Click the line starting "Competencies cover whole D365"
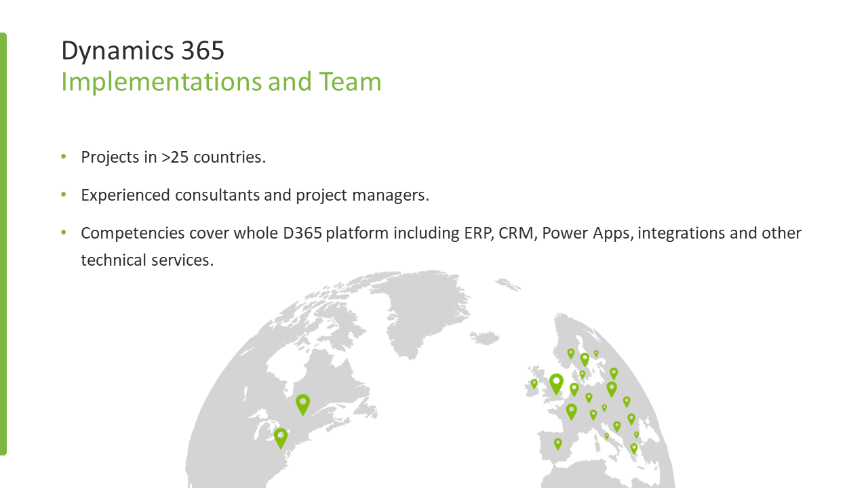 441,233
